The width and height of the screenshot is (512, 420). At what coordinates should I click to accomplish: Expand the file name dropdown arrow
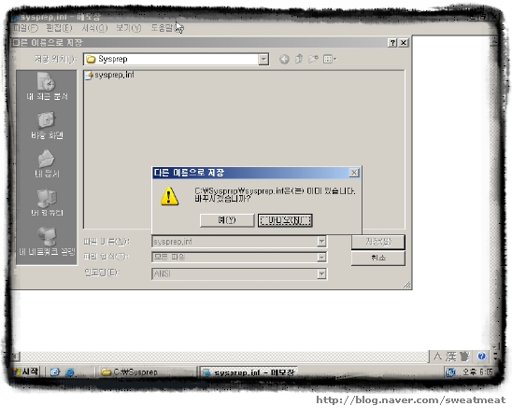click(x=321, y=242)
